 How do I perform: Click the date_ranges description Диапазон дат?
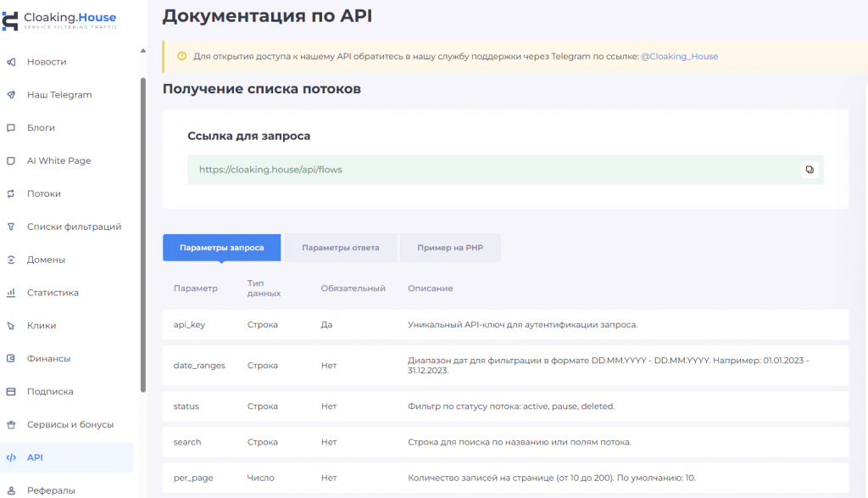(x=609, y=366)
